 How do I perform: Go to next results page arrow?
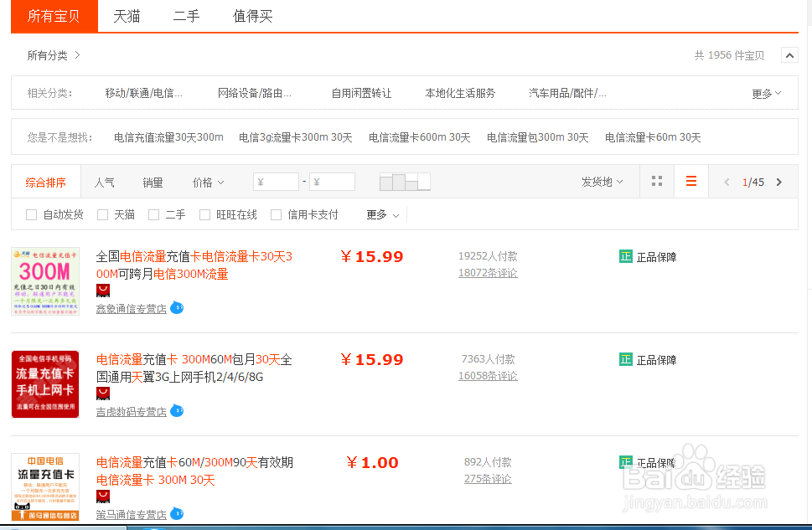[x=778, y=182]
